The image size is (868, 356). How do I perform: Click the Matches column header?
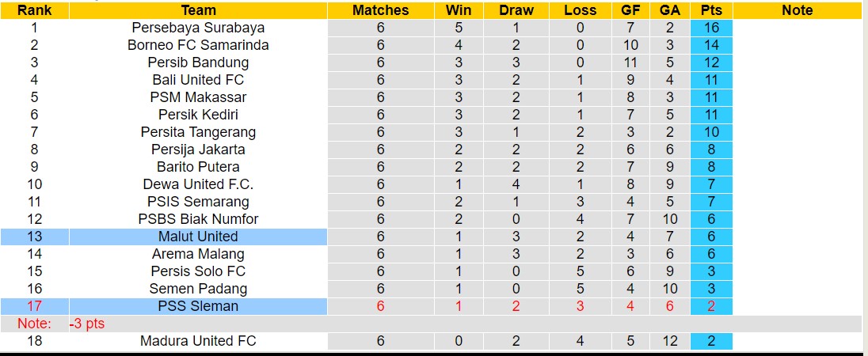pyautogui.click(x=380, y=10)
